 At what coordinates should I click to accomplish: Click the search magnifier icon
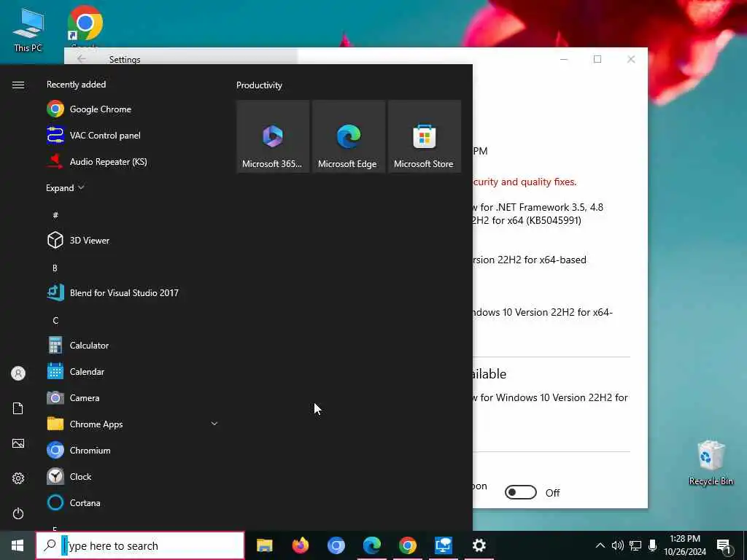coord(50,545)
